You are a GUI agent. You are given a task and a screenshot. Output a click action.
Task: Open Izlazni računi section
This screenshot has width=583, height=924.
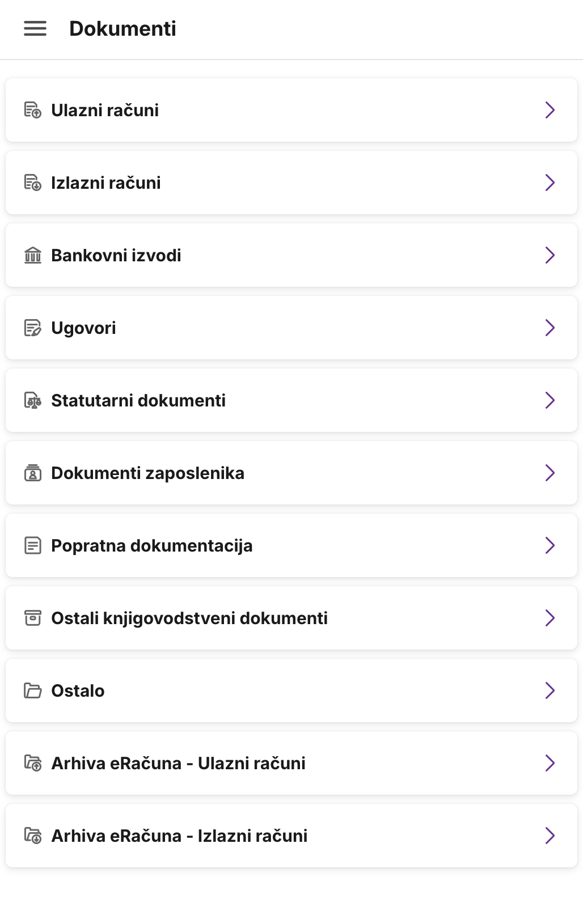tap(106, 183)
